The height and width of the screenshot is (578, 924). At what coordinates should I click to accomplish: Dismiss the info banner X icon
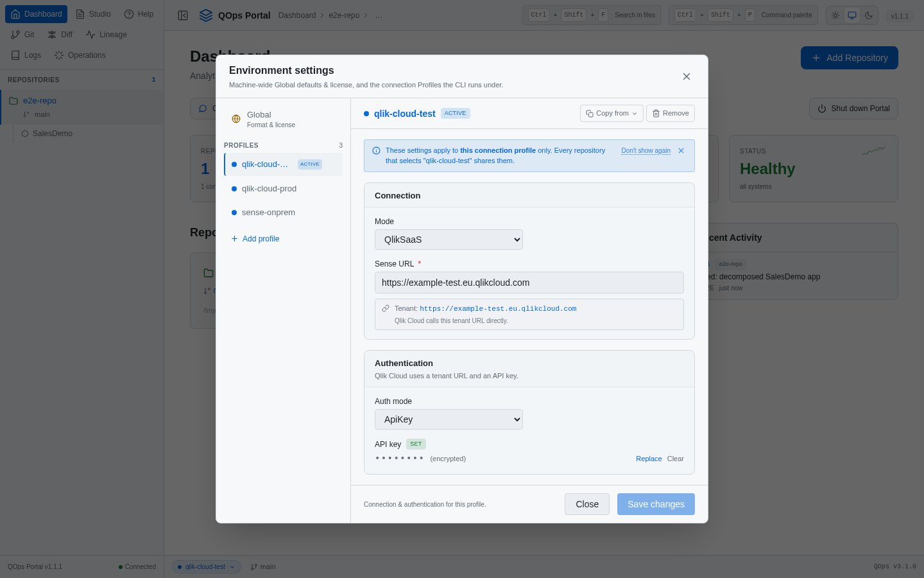click(x=681, y=150)
